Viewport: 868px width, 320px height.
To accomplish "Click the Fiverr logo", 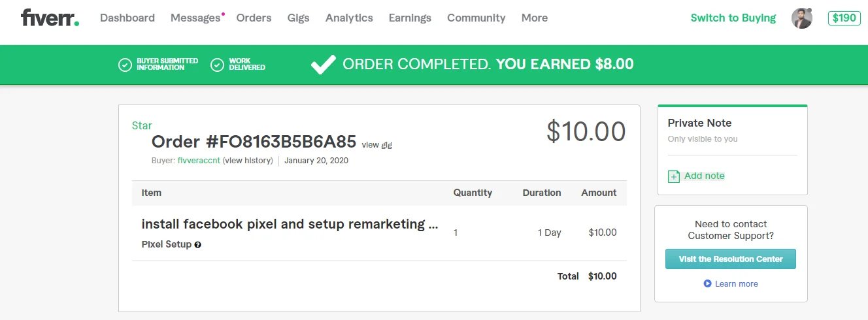I will point(50,18).
